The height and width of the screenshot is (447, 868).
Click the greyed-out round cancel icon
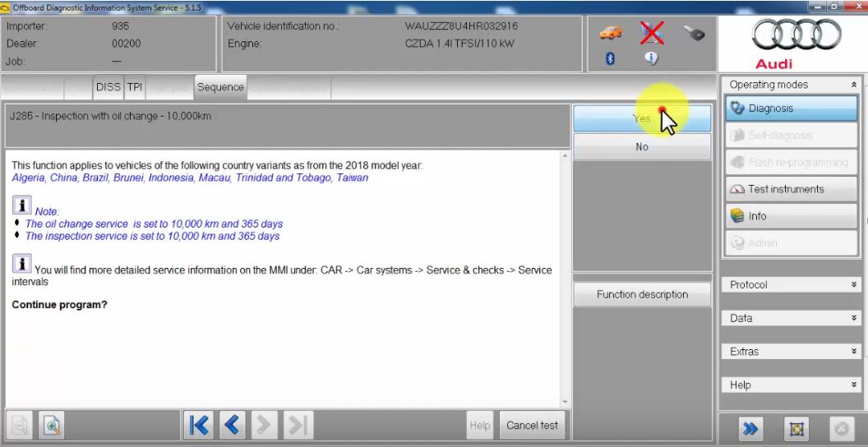(x=842, y=429)
